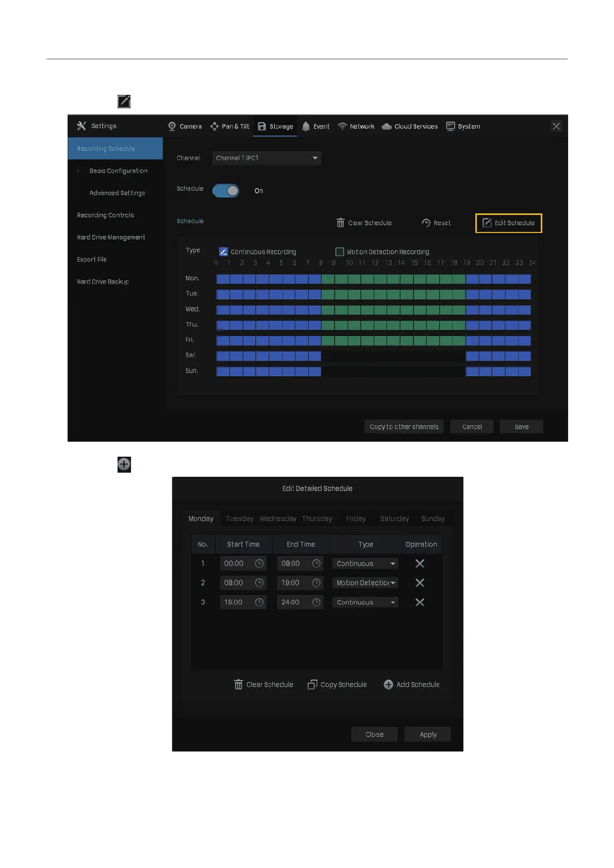Image resolution: width=614 pixels, height=868 pixels.
Task: Click row 2 end time 19:00 field
Action: [x=300, y=582]
